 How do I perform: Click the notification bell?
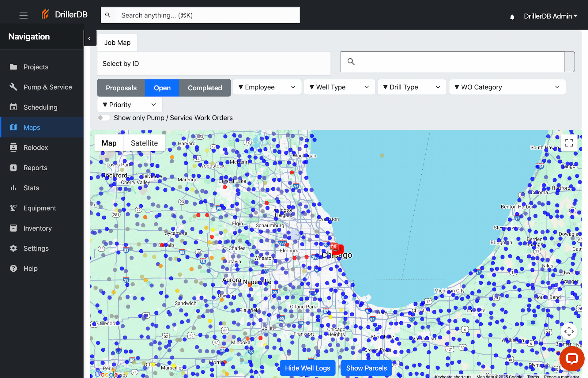tap(512, 17)
